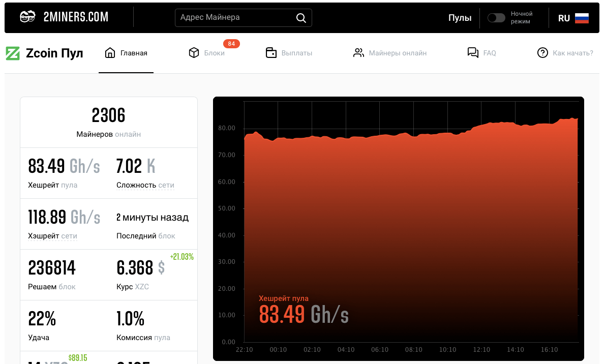Image resolution: width=605 pixels, height=364 pixels.
Task: Click the 22:10 time axis label
Action: point(244,350)
